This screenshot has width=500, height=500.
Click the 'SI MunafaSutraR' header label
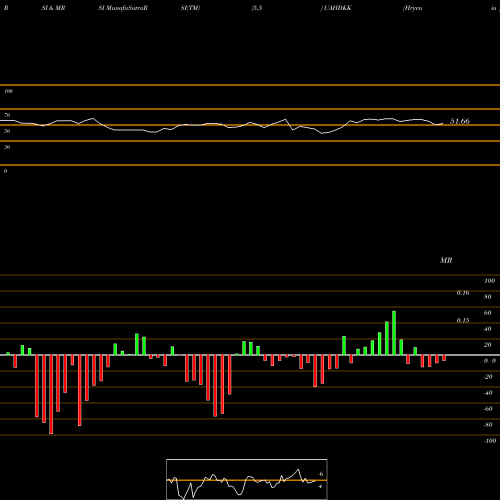[x=123, y=8]
